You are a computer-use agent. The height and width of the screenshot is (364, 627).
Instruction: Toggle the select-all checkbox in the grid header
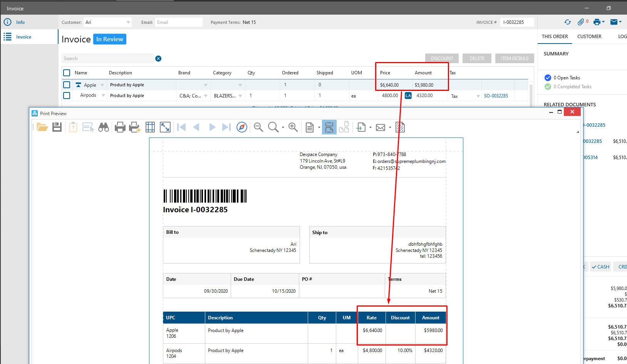click(x=67, y=73)
